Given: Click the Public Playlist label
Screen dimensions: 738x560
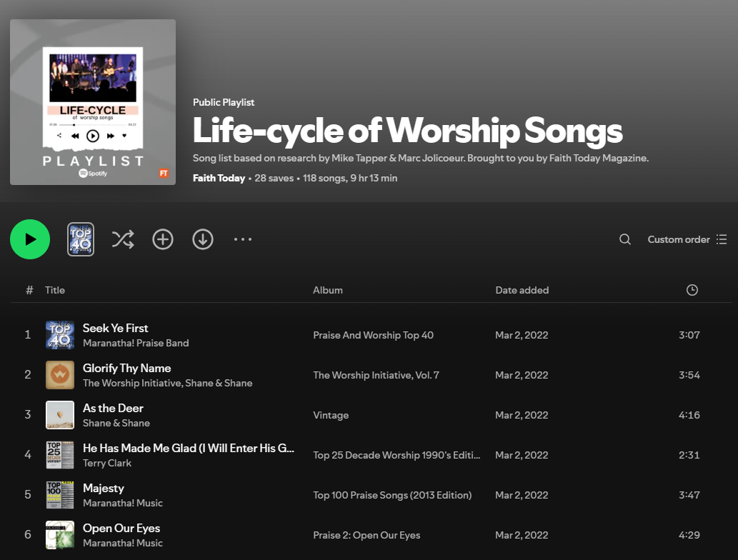Looking at the screenshot, I should [224, 102].
